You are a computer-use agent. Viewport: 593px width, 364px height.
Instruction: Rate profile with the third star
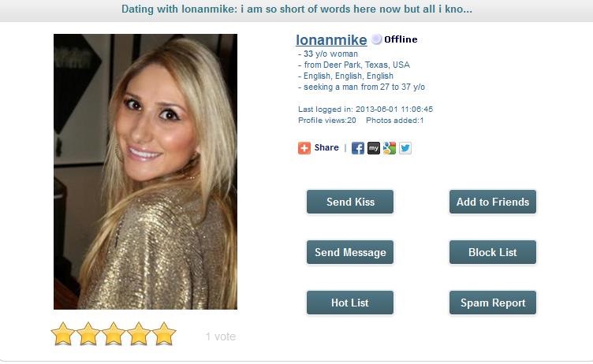[114, 334]
